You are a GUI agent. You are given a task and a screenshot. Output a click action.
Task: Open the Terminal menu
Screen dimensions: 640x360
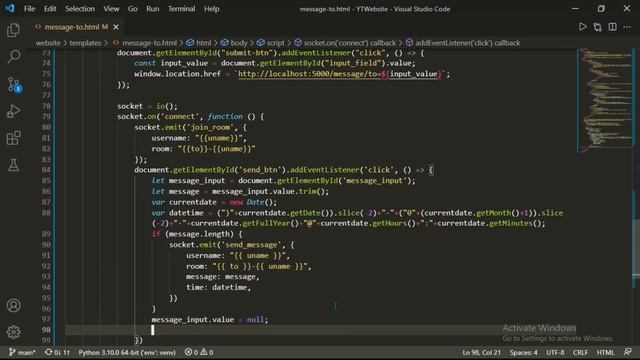point(181,9)
